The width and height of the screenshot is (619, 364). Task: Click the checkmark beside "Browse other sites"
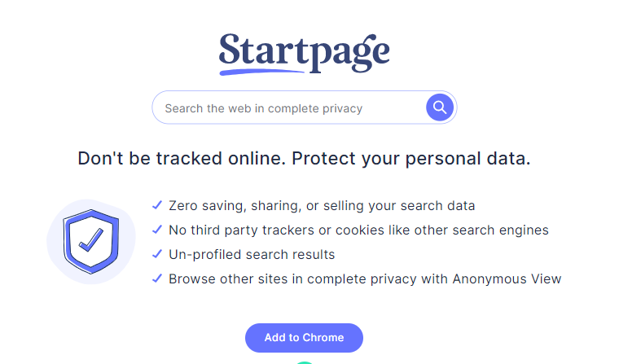click(157, 278)
